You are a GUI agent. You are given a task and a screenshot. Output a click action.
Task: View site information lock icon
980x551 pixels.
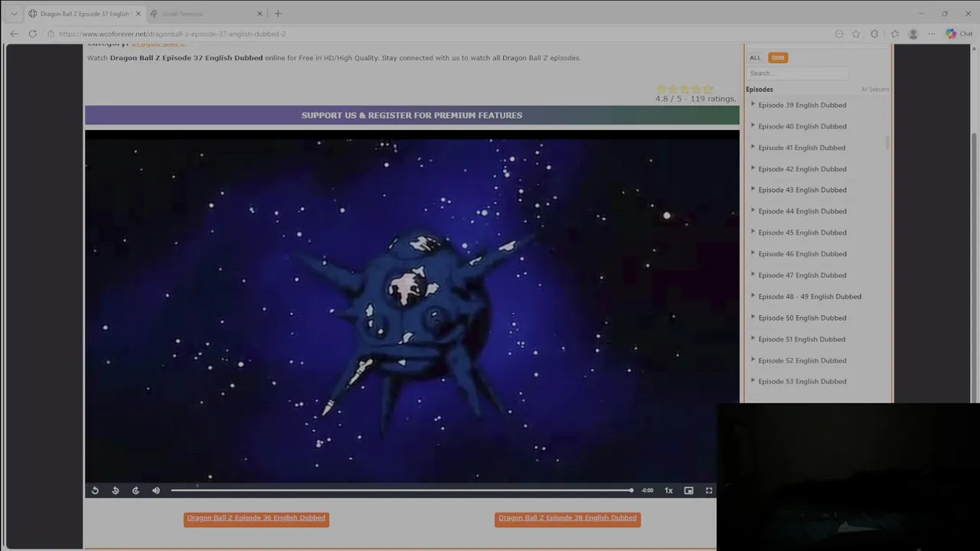click(51, 34)
